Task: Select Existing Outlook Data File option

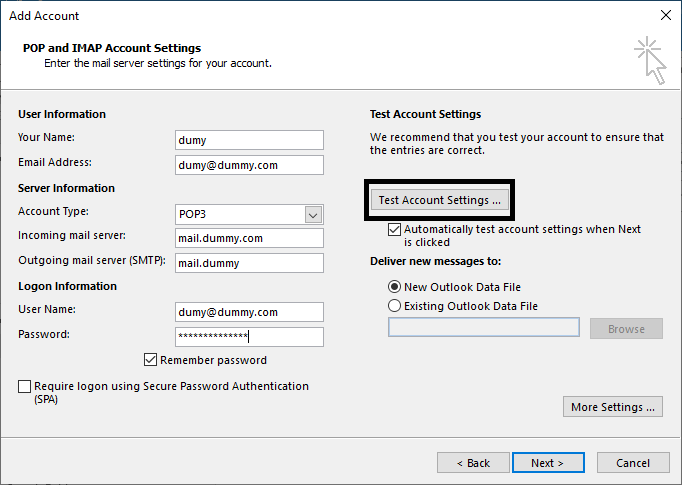Action: (394, 306)
